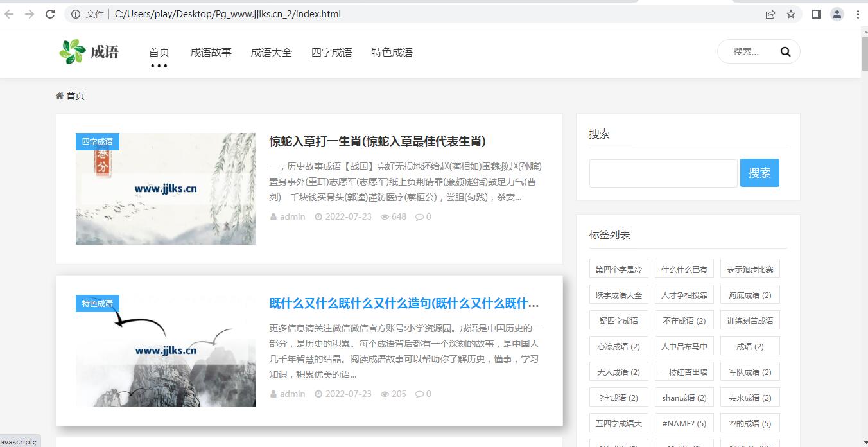Select the 去来成语 (2) tag
The image size is (868, 447).
750,398
